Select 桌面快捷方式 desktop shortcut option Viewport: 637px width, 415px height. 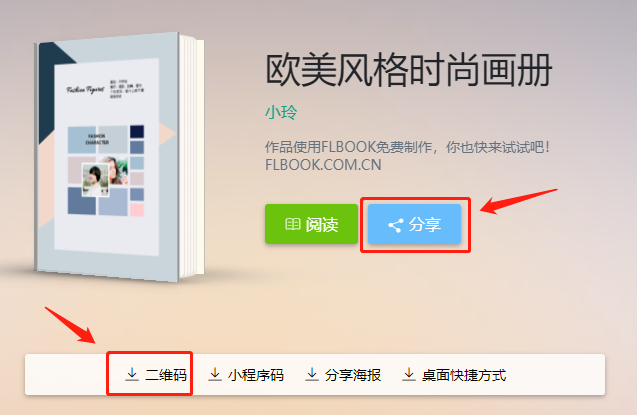[454, 374]
